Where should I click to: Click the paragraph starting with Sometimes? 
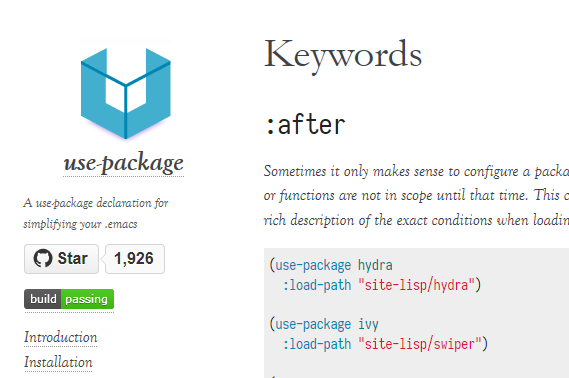(x=416, y=196)
